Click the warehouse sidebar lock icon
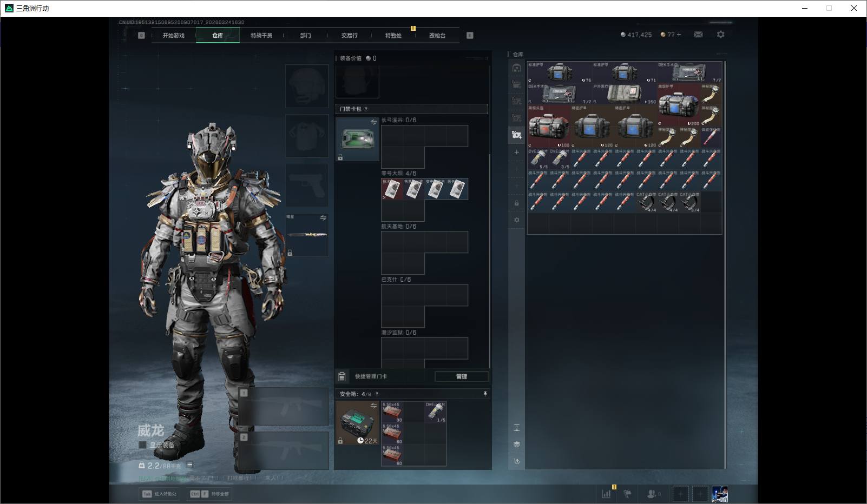Screen dimensions: 867x504 coord(516,203)
